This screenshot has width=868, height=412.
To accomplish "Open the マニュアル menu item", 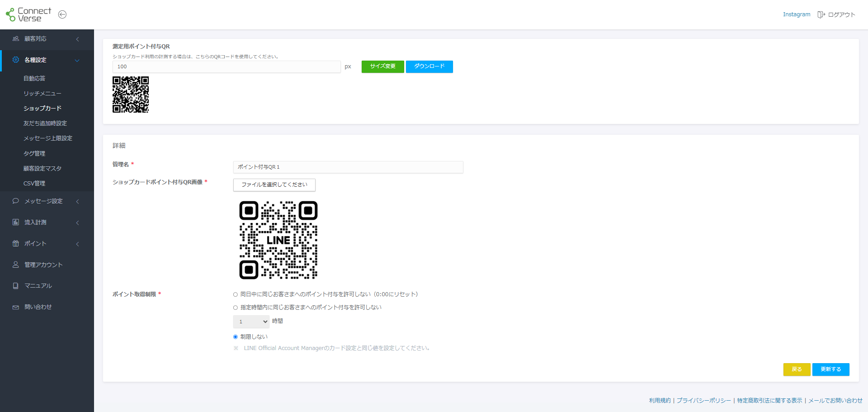I will 38,286.
